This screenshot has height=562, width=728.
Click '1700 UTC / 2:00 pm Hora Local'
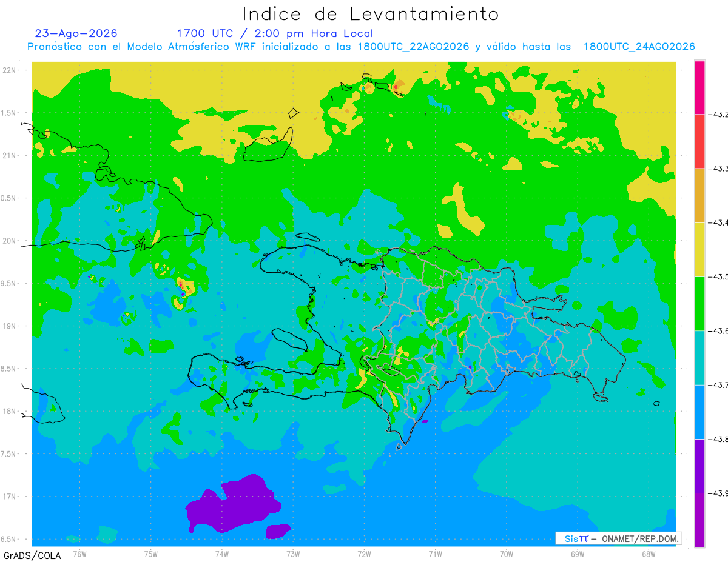pyautogui.click(x=275, y=33)
